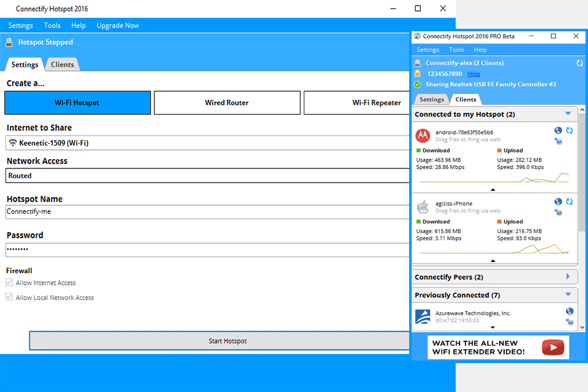Click the globe icon for android-78e63f55e5b6

coord(559,130)
